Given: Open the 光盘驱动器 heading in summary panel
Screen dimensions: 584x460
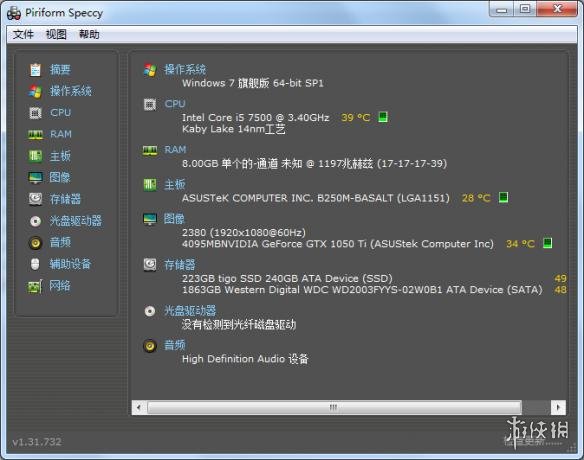Looking at the screenshot, I should tap(190, 311).
